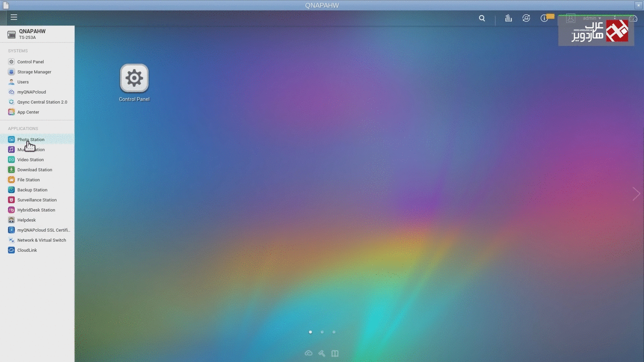Click Storage Manager icon
The image size is (644, 362).
point(11,72)
